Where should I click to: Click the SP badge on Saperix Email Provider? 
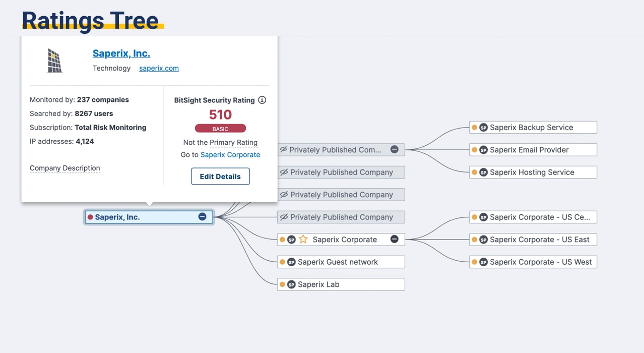[483, 150]
